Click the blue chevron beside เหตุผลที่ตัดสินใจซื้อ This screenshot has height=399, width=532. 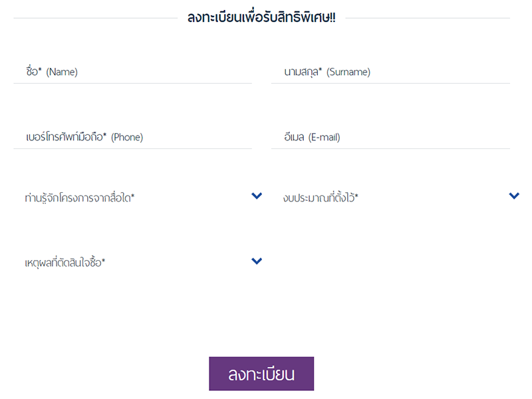pos(257,261)
